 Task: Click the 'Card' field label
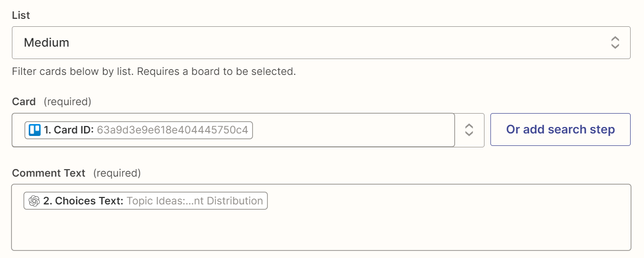point(24,102)
